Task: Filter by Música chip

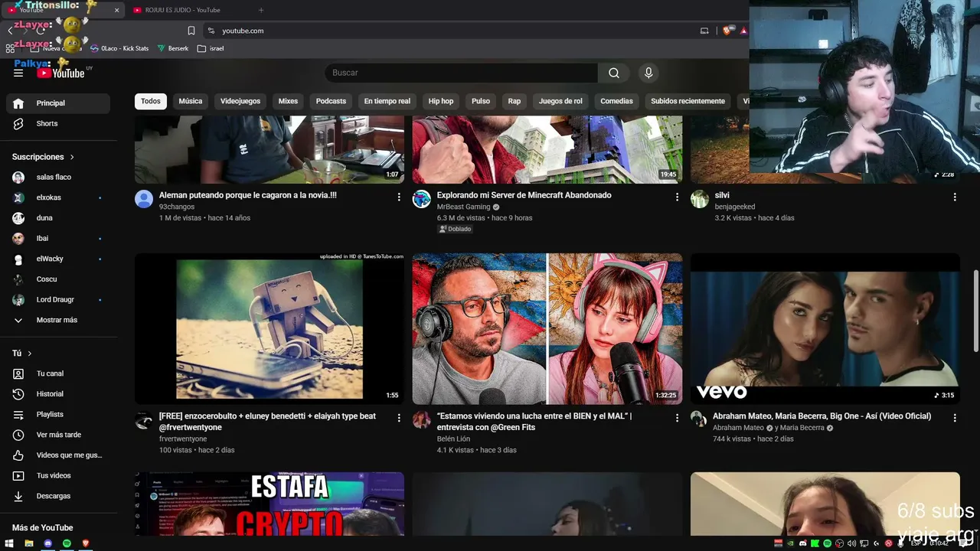Action: 191,101
